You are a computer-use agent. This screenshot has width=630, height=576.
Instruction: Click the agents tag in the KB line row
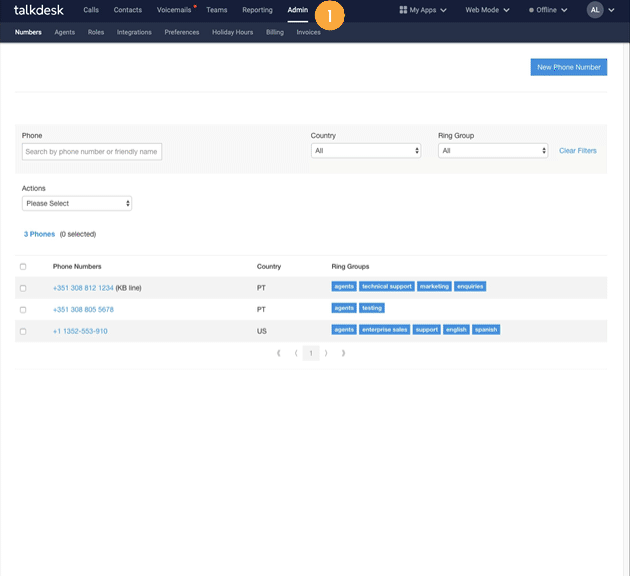(344, 286)
